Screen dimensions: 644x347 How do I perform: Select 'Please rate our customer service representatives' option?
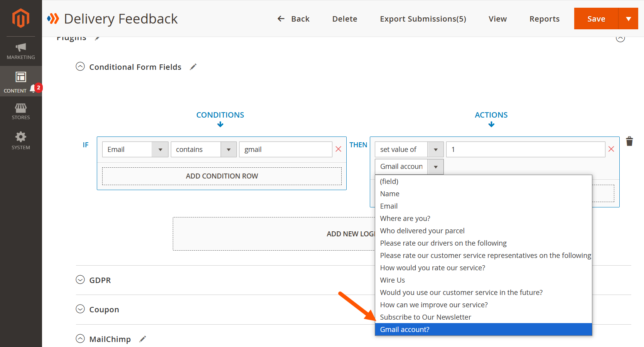pyautogui.click(x=483, y=256)
